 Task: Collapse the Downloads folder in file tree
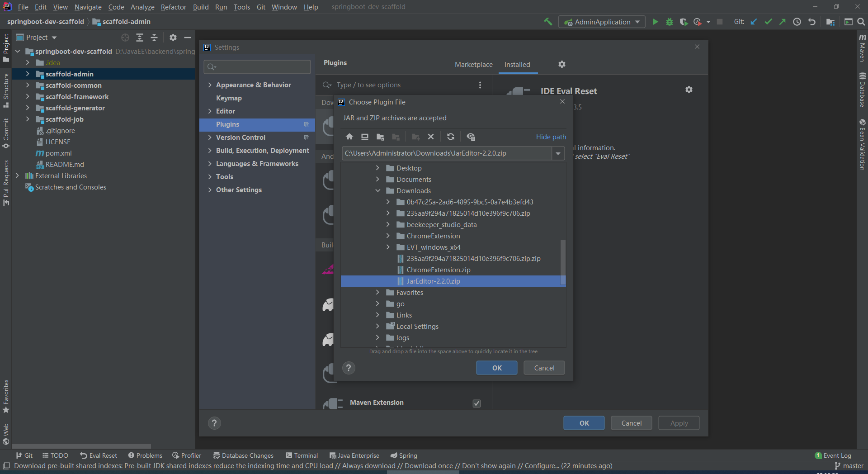[377, 191]
